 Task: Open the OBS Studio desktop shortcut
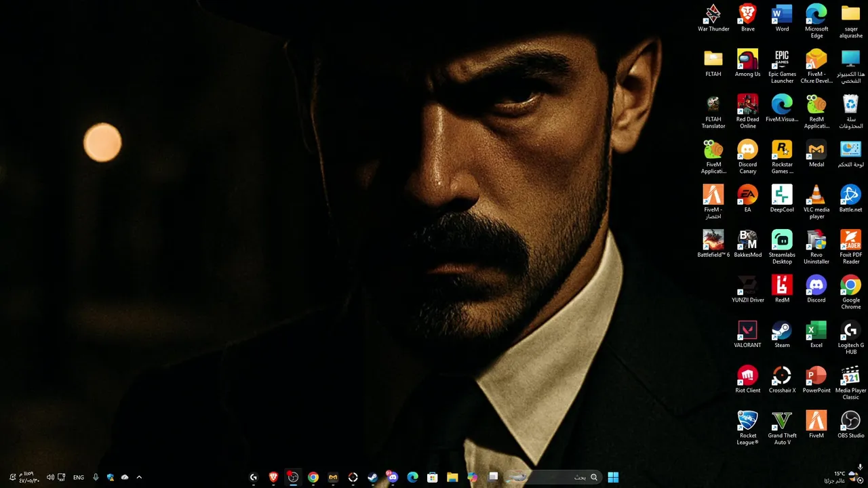click(851, 424)
